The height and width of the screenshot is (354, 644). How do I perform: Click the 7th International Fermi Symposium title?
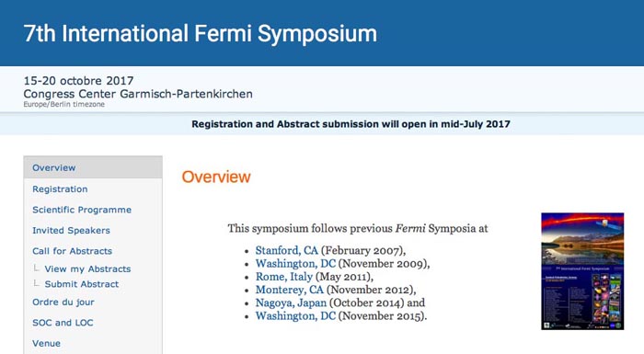[200, 33]
